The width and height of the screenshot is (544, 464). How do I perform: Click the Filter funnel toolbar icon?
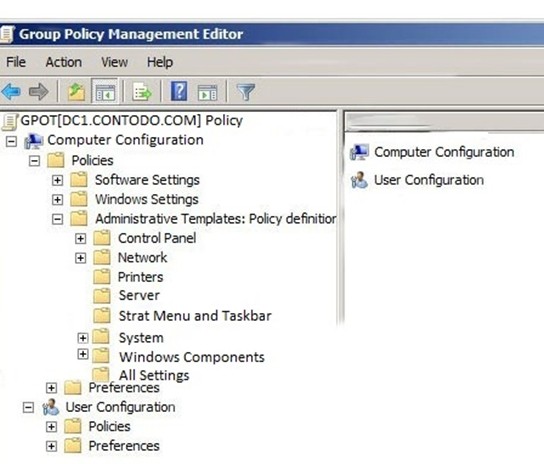(x=245, y=92)
